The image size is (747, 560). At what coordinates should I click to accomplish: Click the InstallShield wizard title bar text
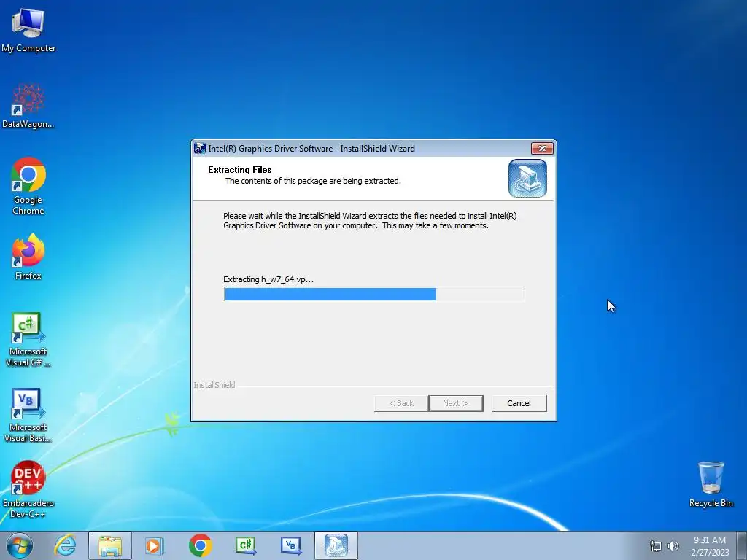311,149
